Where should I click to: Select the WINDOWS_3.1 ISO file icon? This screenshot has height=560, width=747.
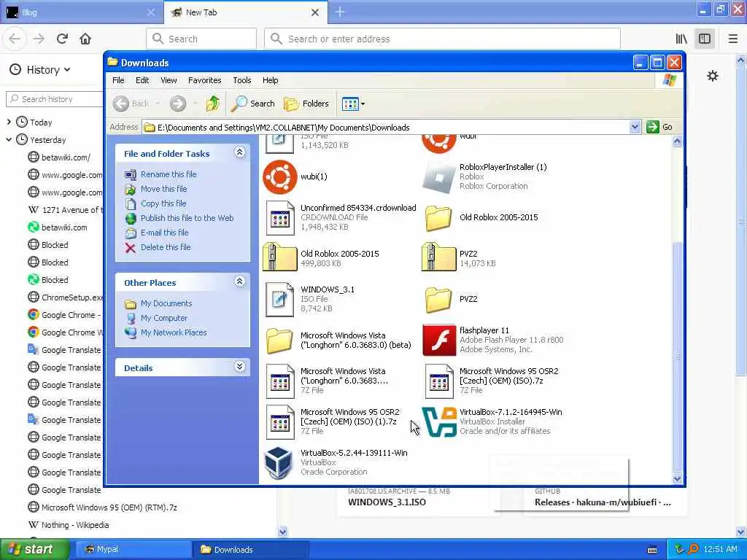[x=279, y=299]
